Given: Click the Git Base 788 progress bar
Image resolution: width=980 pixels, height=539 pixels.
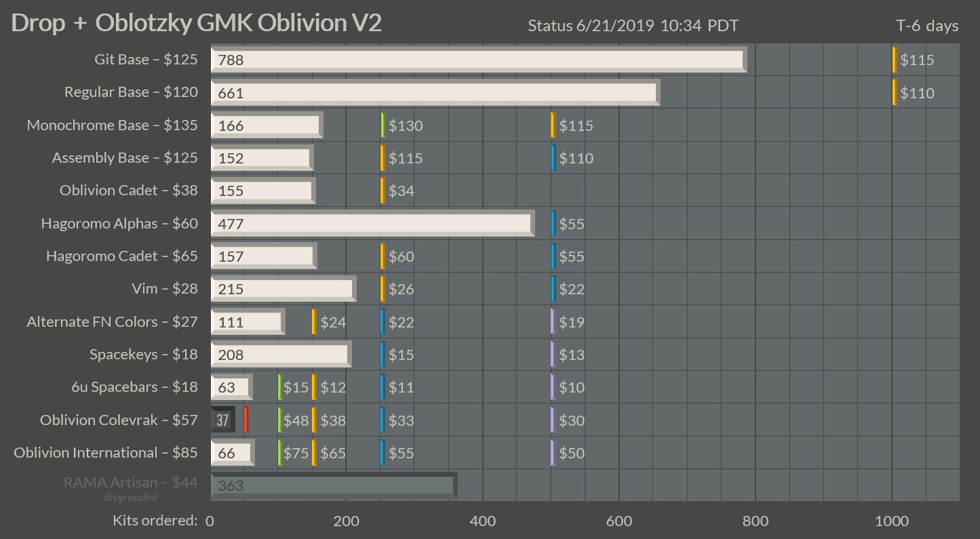Looking at the screenshot, I should tap(478, 60).
